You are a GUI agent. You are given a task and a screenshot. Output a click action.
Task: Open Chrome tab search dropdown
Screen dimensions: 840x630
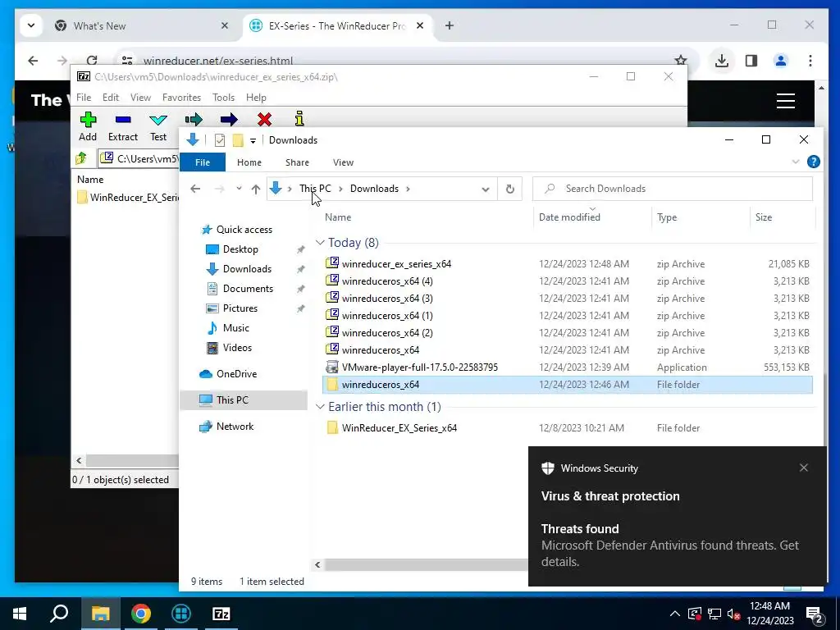tap(31, 25)
